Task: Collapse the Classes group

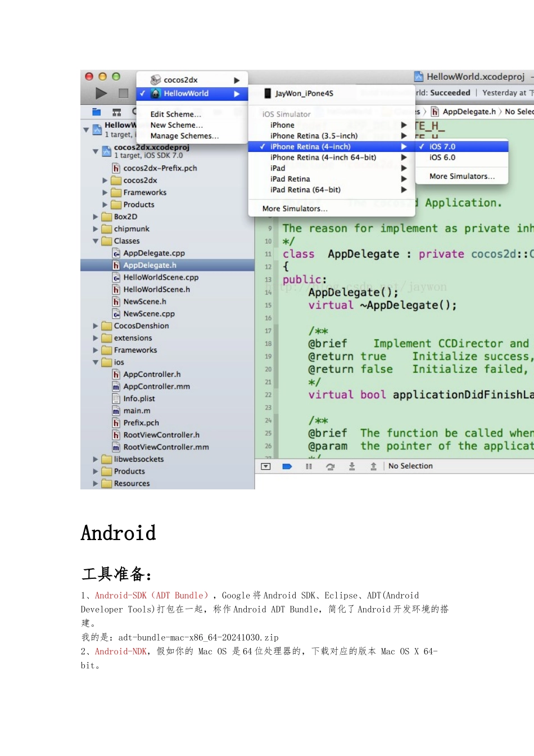Action: pyautogui.click(x=96, y=241)
